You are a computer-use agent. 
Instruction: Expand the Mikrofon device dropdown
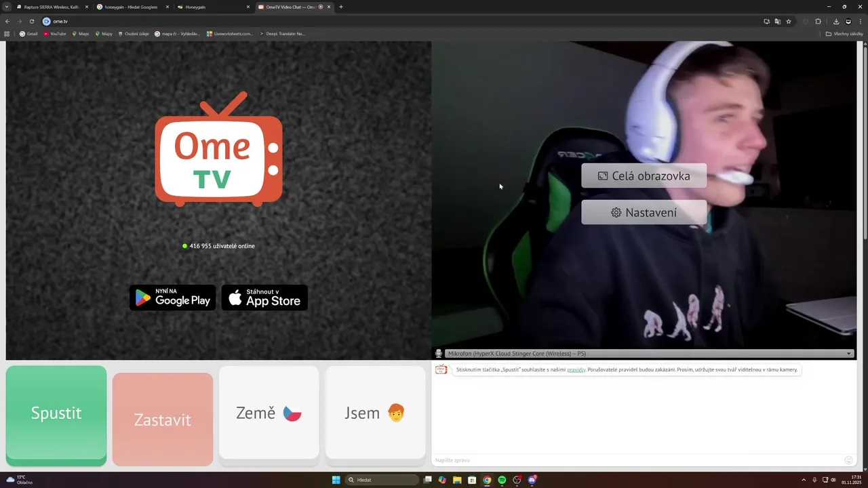pyautogui.click(x=649, y=354)
